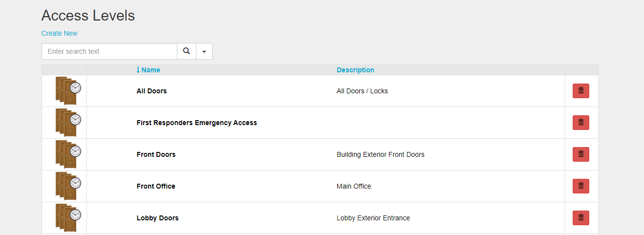Sort by the Description column header

pyautogui.click(x=355, y=70)
